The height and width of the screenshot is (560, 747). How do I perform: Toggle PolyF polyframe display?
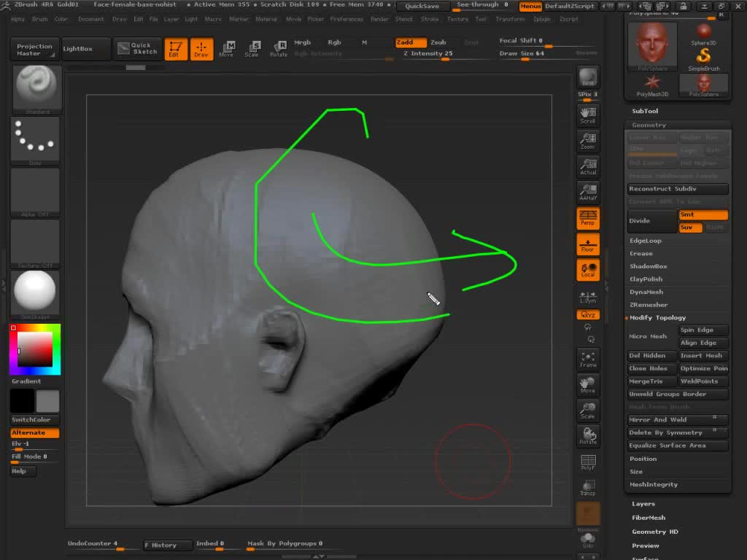click(x=588, y=462)
